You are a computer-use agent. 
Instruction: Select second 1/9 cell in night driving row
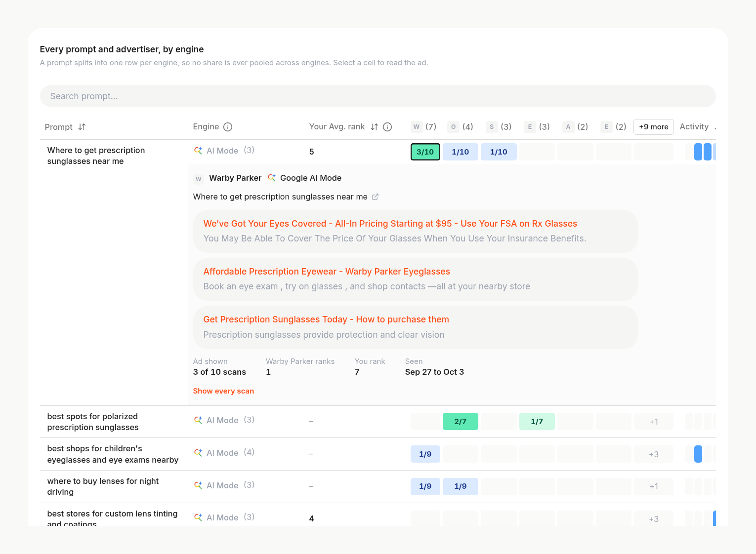[461, 486]
